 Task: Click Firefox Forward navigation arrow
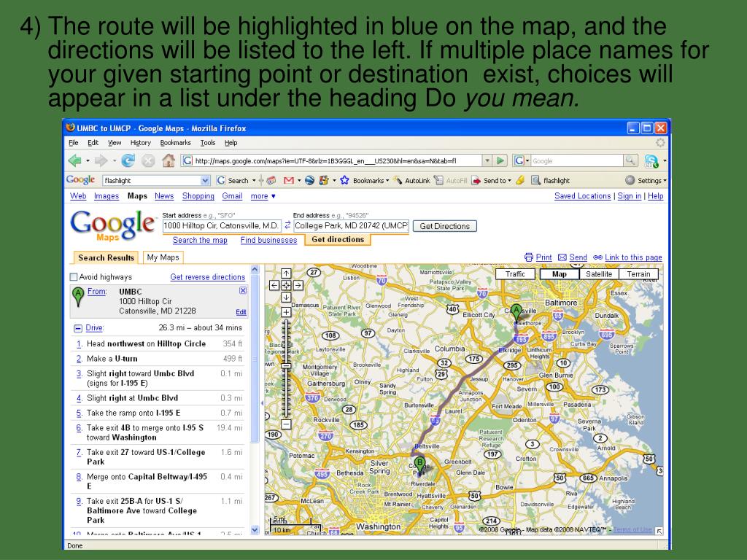(101, 161)
